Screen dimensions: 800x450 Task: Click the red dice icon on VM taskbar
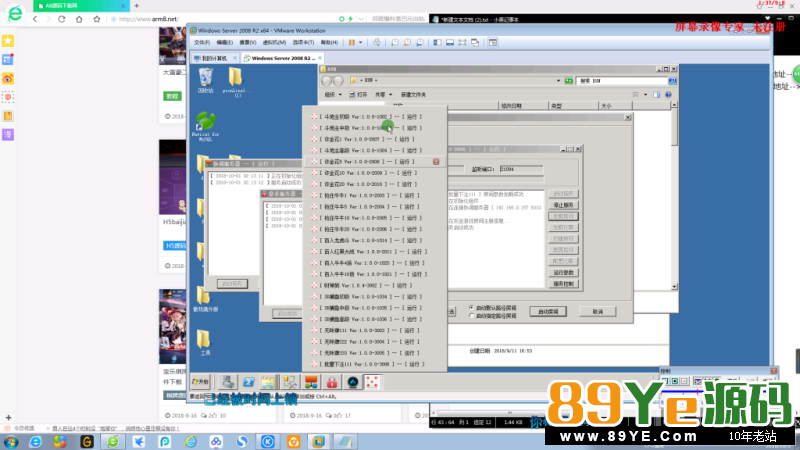pos(372,382)
